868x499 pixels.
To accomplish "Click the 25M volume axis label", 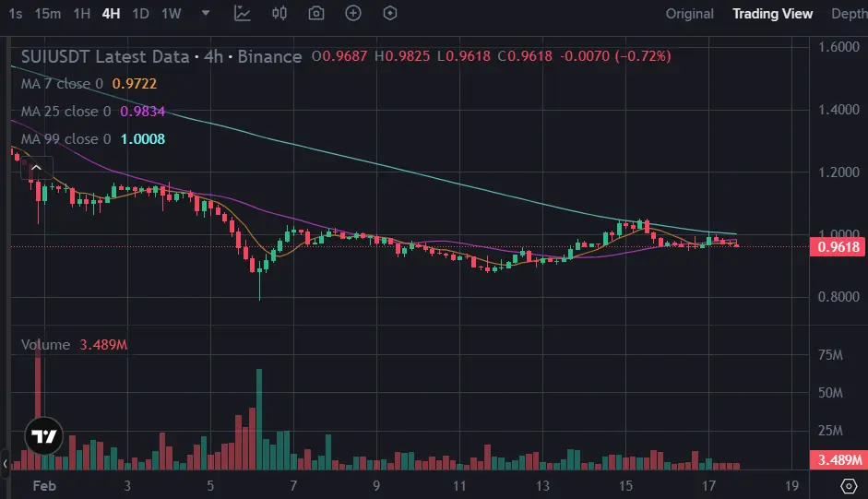I will click(830, 431).
